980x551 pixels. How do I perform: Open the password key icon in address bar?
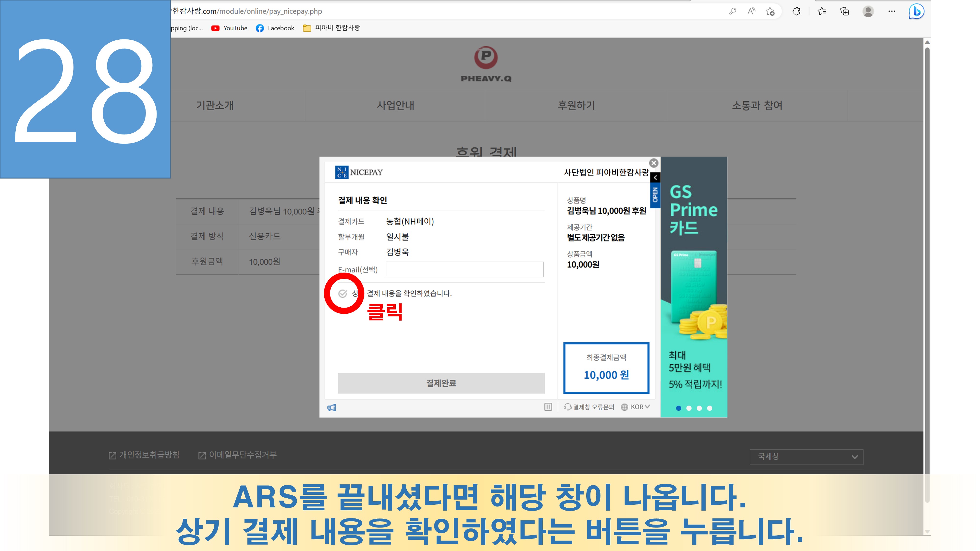(x=732, y=12)
